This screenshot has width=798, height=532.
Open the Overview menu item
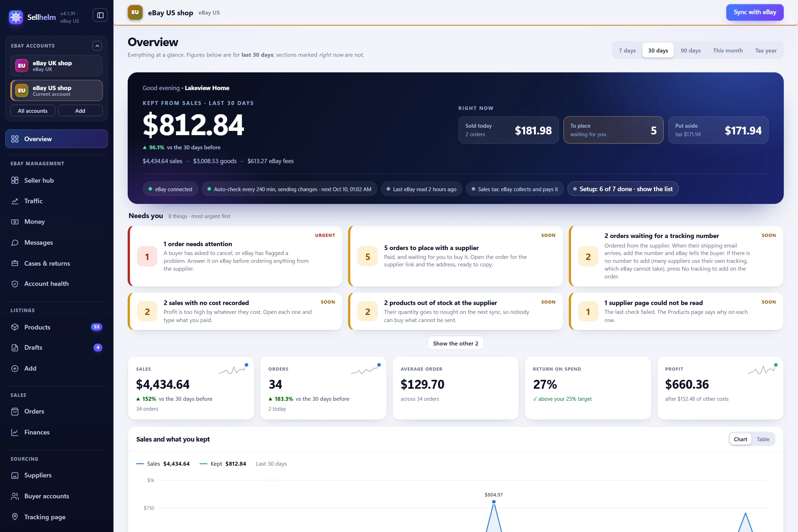pos(56,139)
